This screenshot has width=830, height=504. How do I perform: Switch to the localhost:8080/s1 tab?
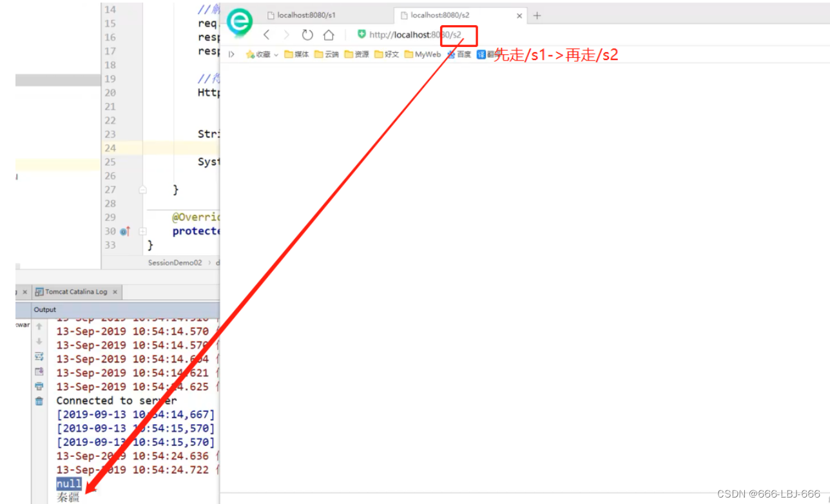point(306,15)
